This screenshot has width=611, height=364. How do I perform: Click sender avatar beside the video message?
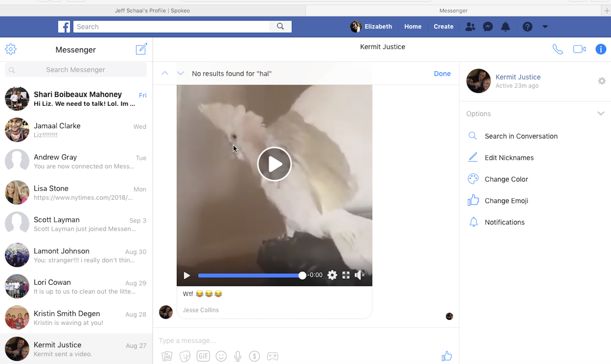pos(166,312)
